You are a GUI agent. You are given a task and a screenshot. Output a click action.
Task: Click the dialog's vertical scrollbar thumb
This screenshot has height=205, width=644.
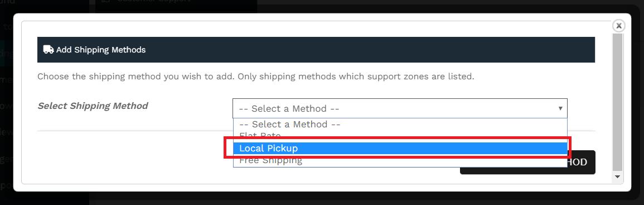[x=617, y=102]
